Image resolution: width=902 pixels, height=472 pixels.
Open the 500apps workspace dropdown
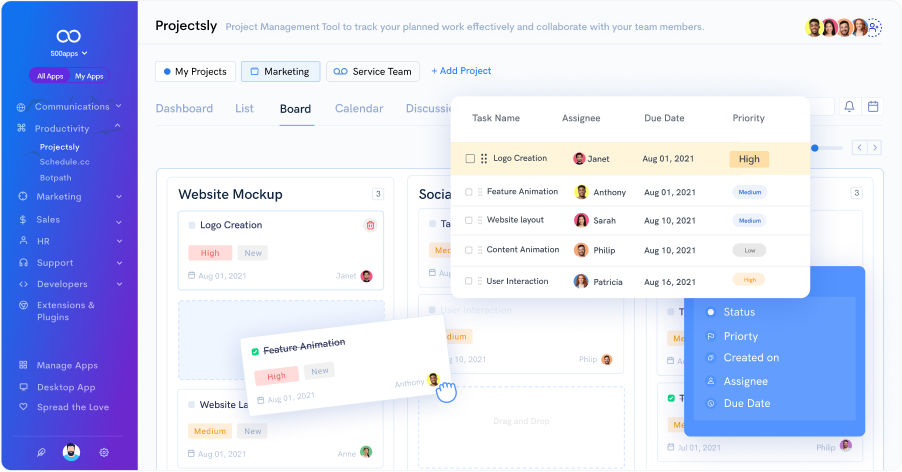pos(69,52)
